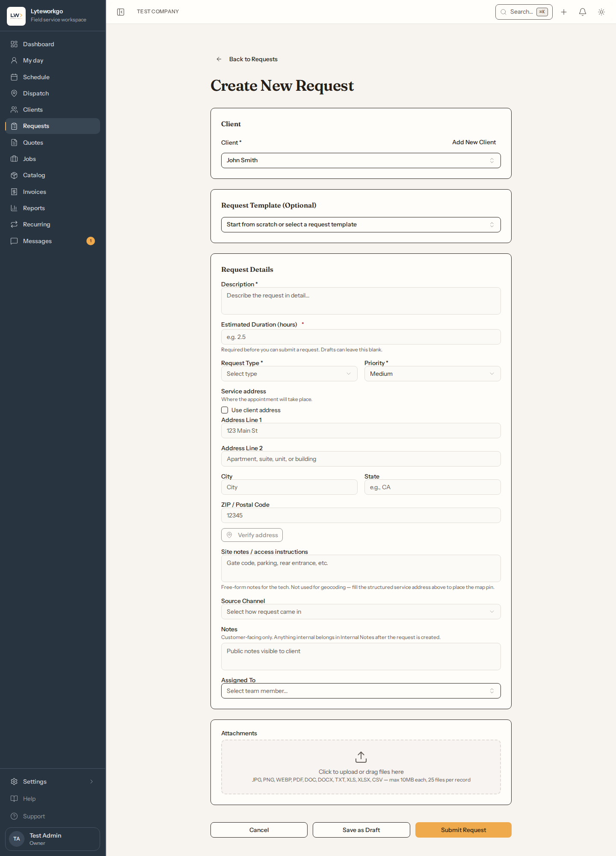Viewport: 616px width, 856px height.
Task: Click the Estimated Duration input field
Action: coord(361,337)
